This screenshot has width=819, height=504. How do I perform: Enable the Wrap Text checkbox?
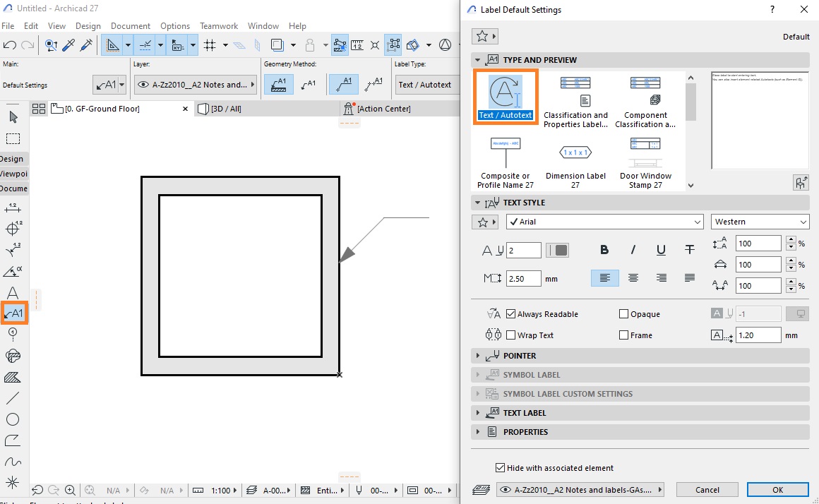[x=511, y=335]
